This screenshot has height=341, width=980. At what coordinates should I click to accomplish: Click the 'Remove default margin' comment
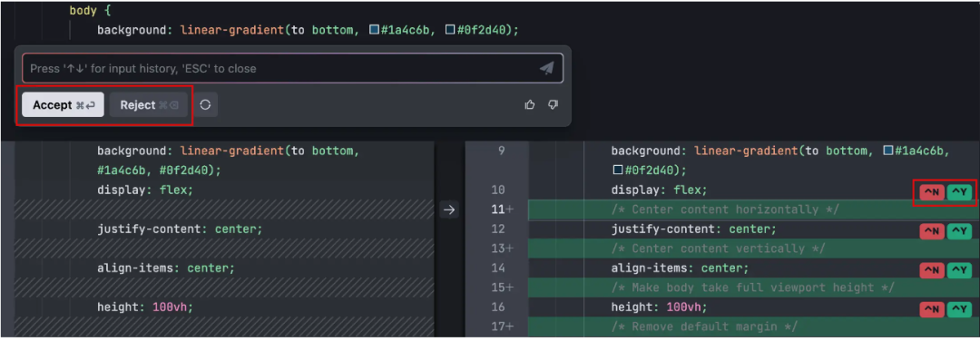(x=704, y=326)
